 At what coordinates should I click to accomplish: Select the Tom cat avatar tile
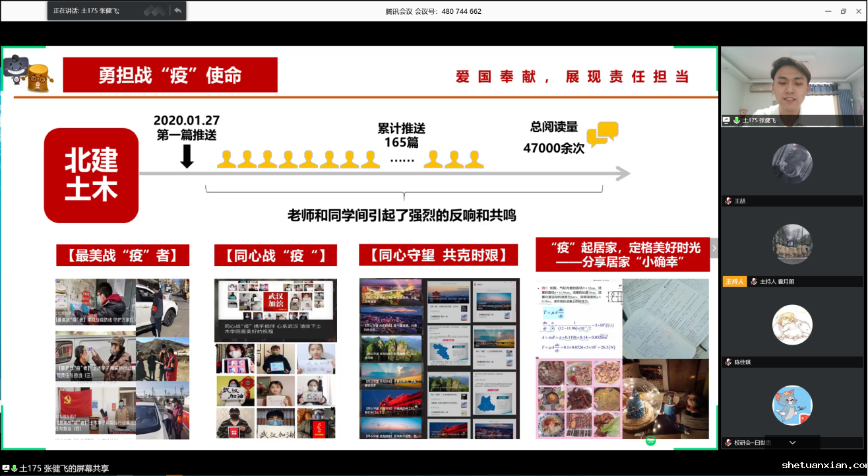pos(791,405)
